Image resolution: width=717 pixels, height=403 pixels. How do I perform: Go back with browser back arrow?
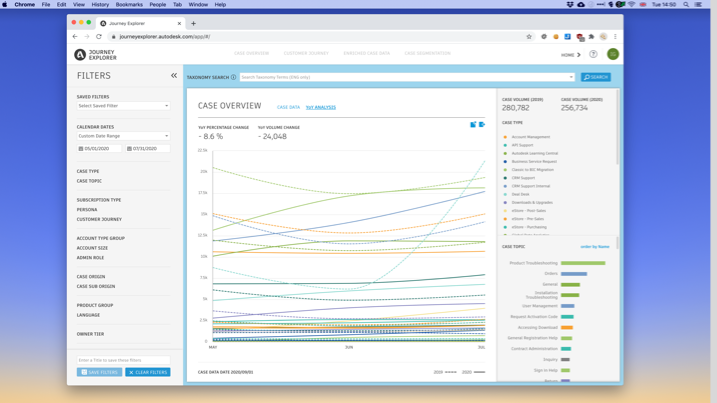75,37
